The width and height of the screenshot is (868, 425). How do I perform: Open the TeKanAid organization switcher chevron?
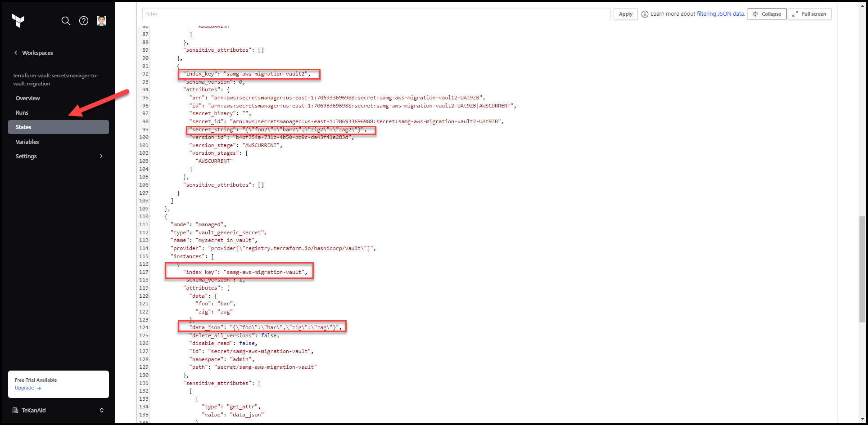tap(101, 410)
